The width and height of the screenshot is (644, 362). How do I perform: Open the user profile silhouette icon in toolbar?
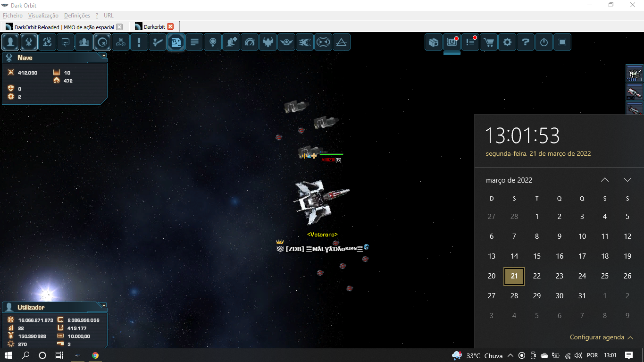[x=10, y=42]
